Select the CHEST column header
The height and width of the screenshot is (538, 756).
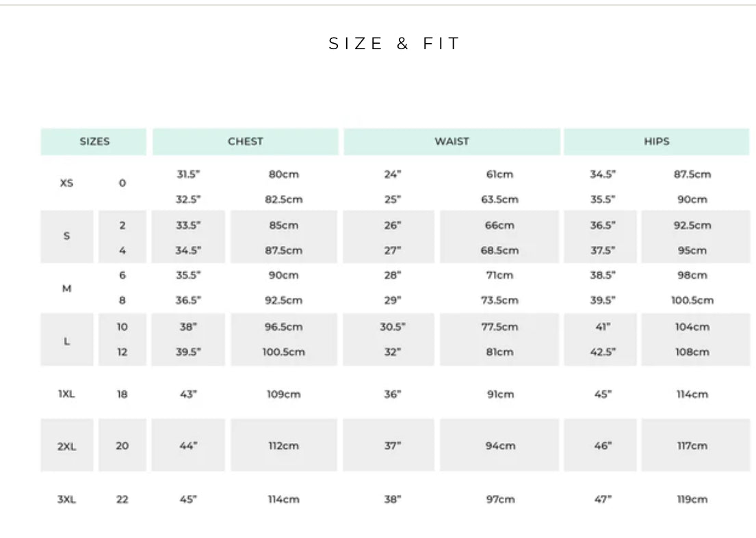pyautogui.click(x=245, y=142)
